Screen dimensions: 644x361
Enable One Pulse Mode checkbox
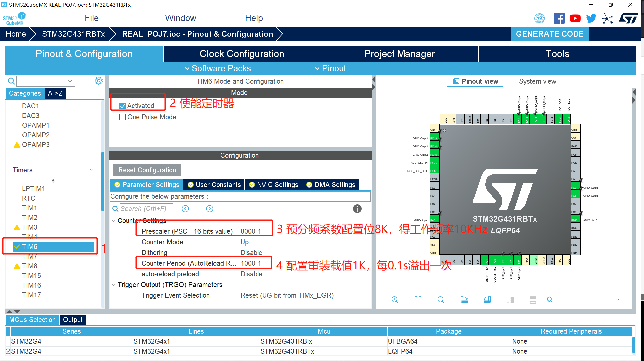tap(123, 117)
